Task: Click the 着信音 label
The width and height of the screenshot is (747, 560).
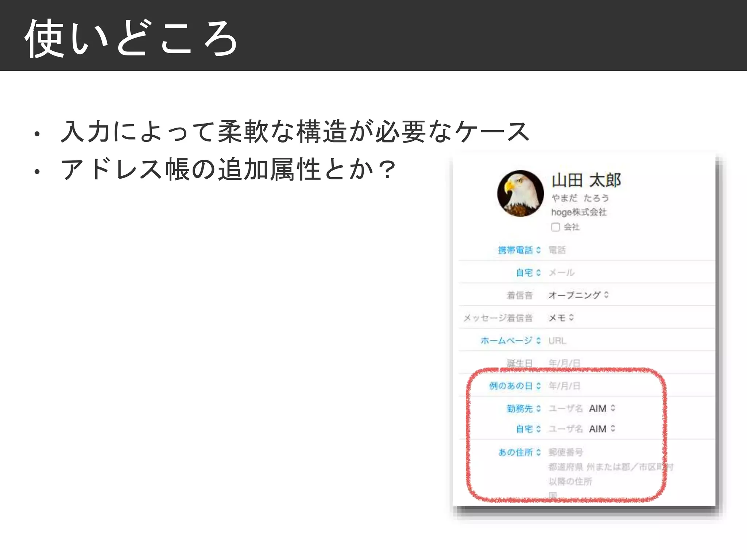Action: pos(519,295)
